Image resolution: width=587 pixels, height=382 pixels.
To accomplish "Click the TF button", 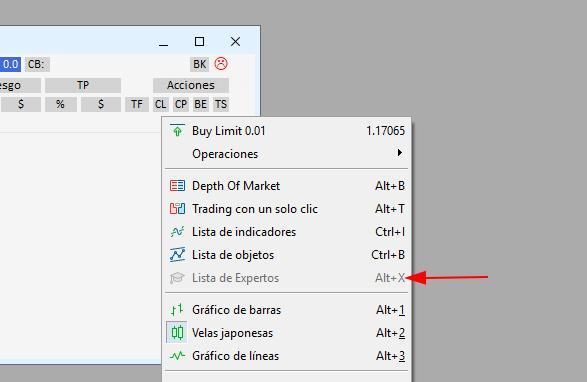I will coord(137,104).
